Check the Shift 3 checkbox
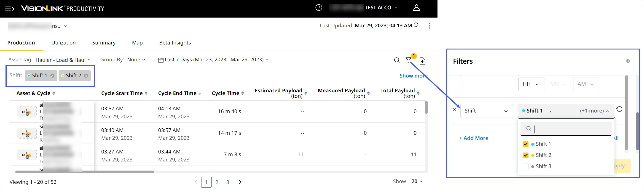644x192 pixels. [526, 166]
